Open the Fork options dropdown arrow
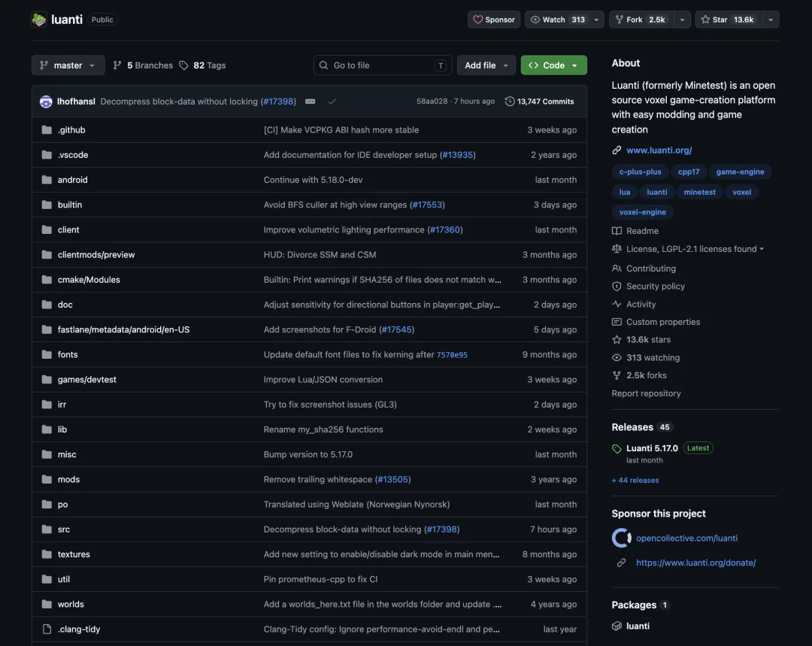Screen dimensions: 812x646 pyautogui.click(x=683, y=20)
